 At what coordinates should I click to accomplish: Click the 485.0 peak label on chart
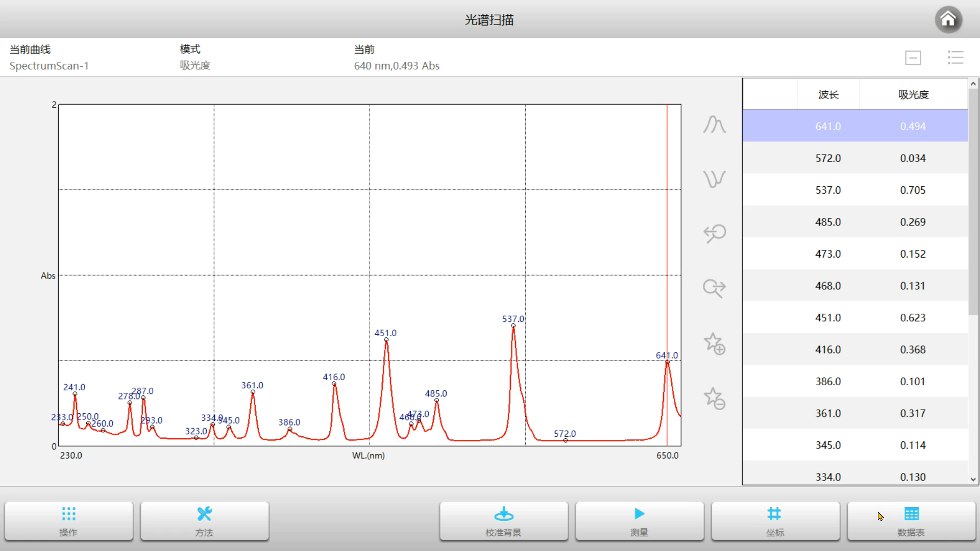point(436,393)
